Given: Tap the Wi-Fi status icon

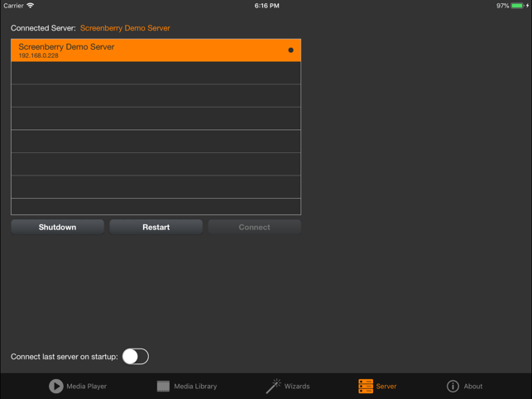Looking at the screenshot, I should point(30,6).
